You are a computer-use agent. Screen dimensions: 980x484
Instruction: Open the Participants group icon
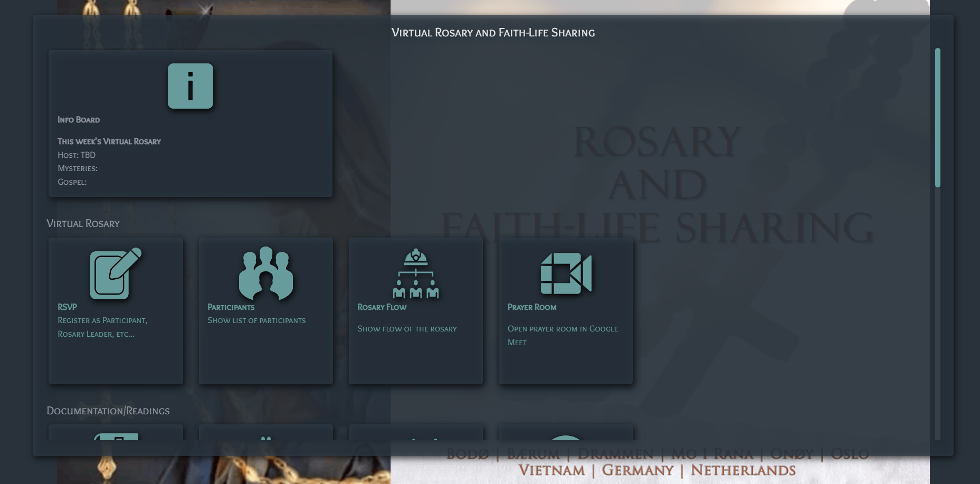click(266, 273)
